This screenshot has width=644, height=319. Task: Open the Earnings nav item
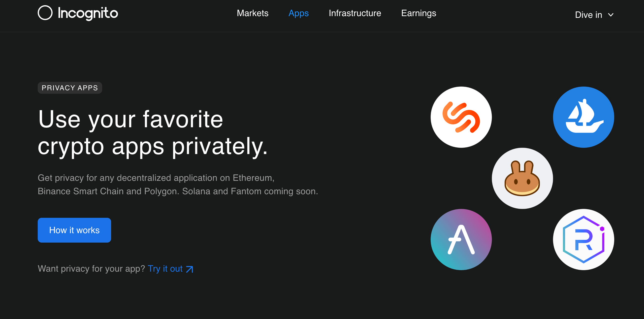pos(419,13)
